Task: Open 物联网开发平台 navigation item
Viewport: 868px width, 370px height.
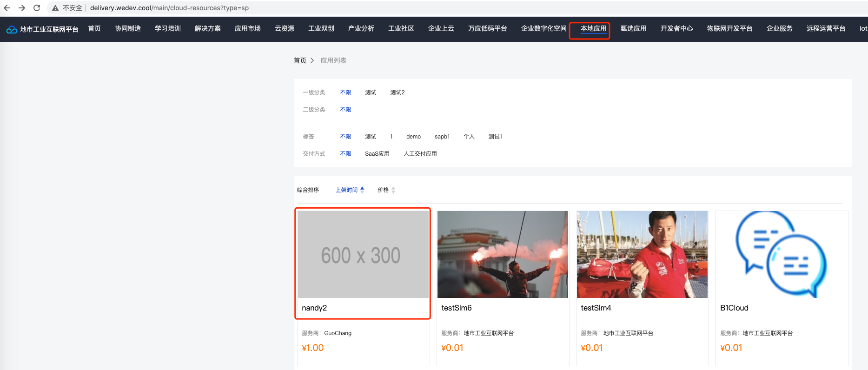Action: point(730,29)
